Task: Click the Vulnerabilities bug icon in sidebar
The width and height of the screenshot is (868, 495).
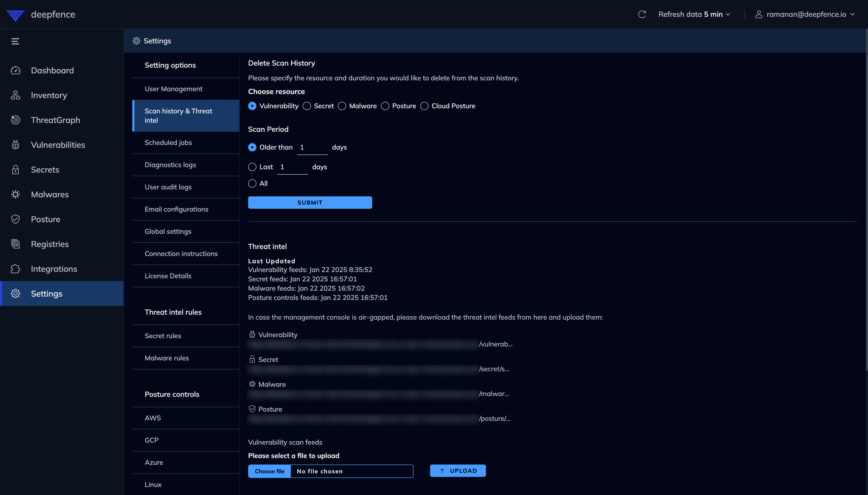Action: [x=15, y=145]
